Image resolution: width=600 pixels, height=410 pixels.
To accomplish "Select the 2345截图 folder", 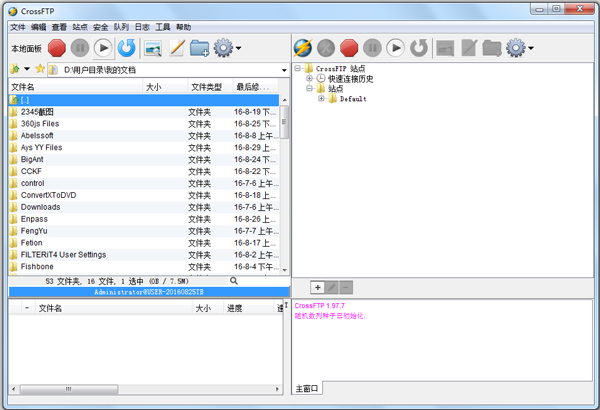I will pos(144,112).
